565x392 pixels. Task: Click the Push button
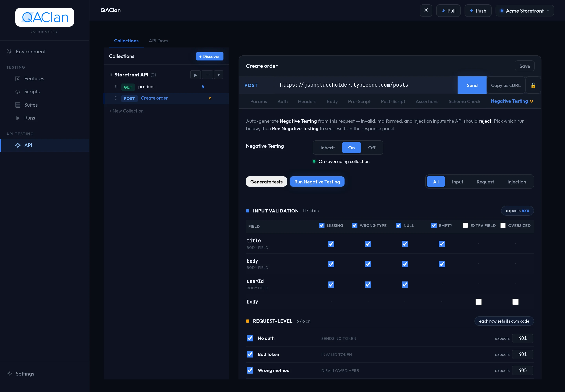[x=478, y=11]
